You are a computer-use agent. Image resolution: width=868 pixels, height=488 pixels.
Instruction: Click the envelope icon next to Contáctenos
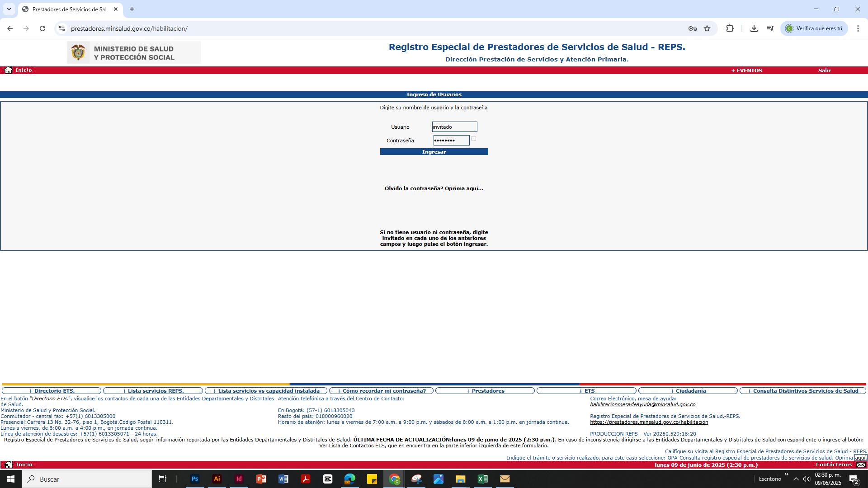[x=861, y=465]
